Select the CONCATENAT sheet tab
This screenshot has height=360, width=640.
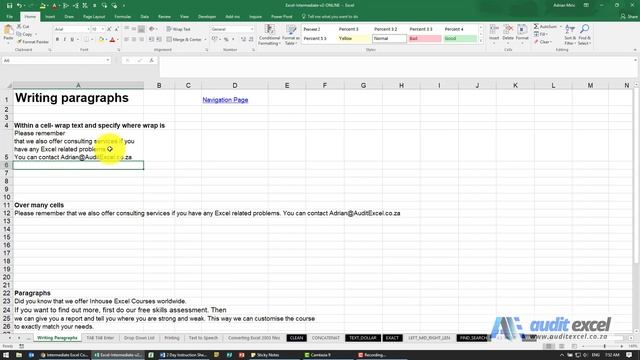[x=325, y=338]
